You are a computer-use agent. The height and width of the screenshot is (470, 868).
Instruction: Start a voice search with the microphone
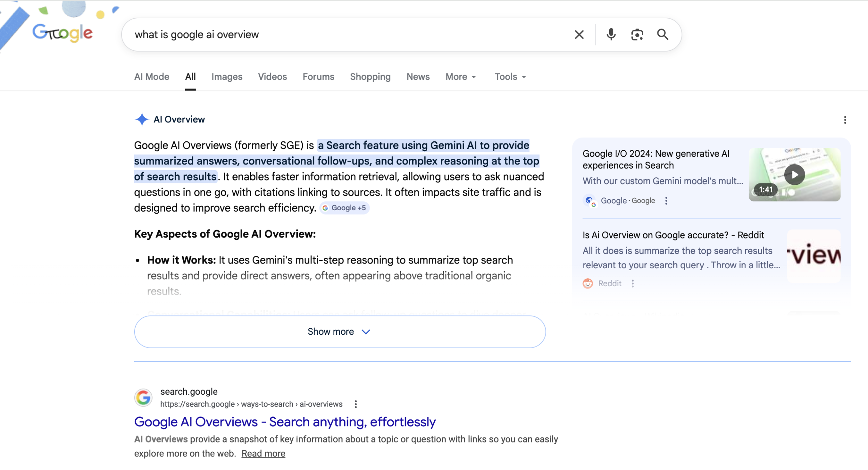[x=611, y=34]
